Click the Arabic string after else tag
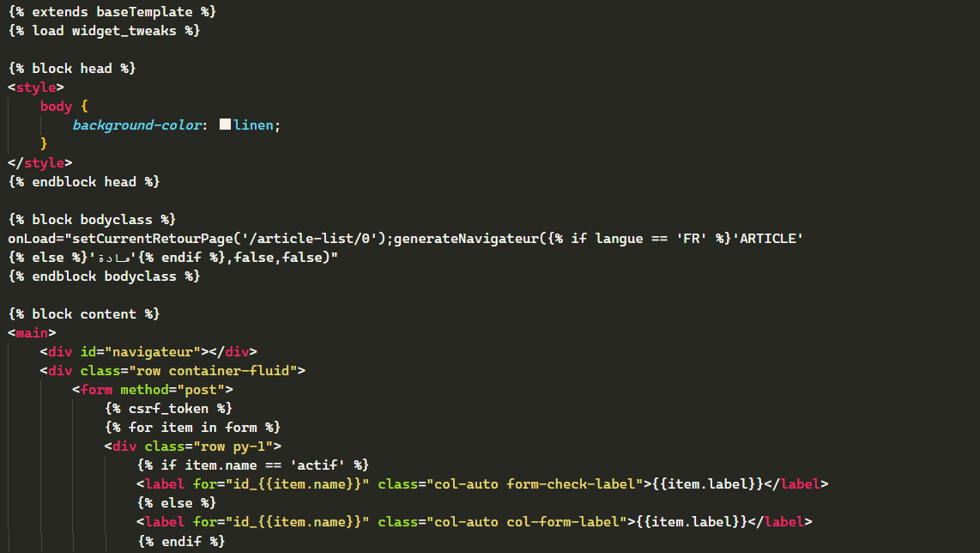Viewport: 980px width, 553px height. coord(112,257)
